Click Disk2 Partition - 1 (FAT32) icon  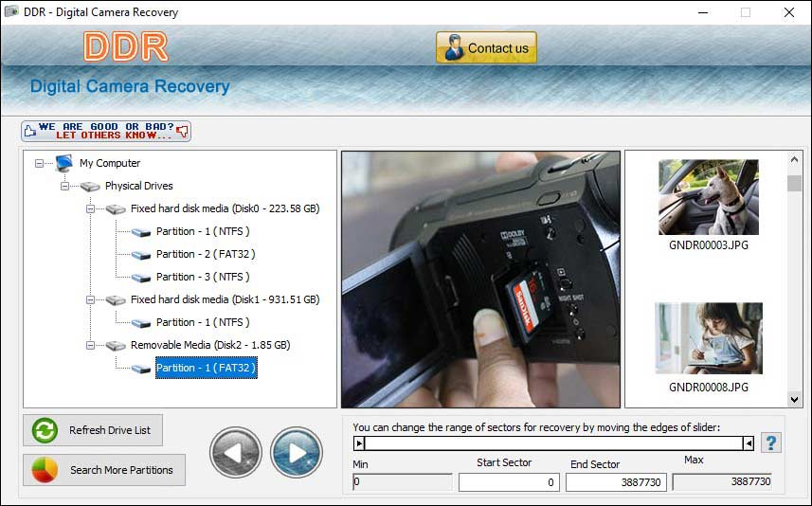(x=141, y=370)
